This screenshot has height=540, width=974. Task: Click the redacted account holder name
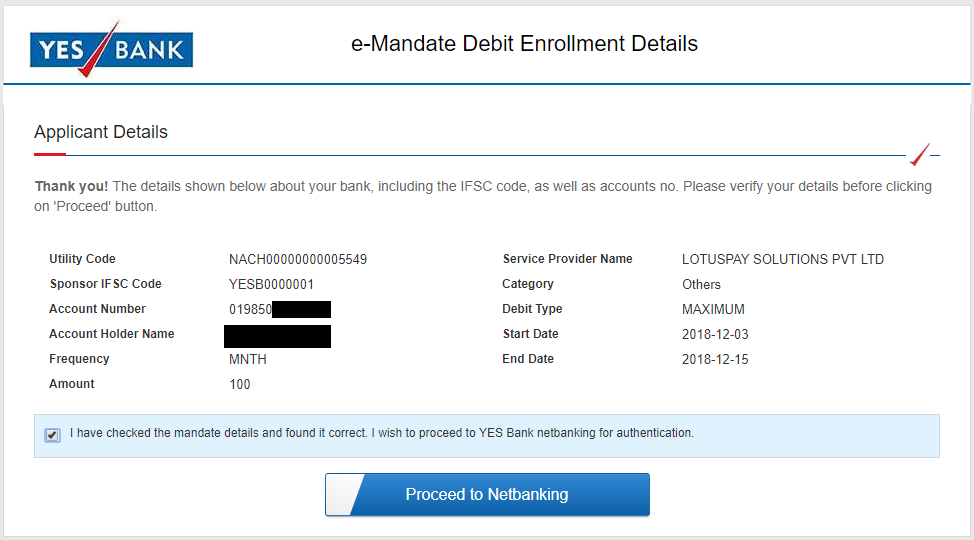[x=277, y=335]
